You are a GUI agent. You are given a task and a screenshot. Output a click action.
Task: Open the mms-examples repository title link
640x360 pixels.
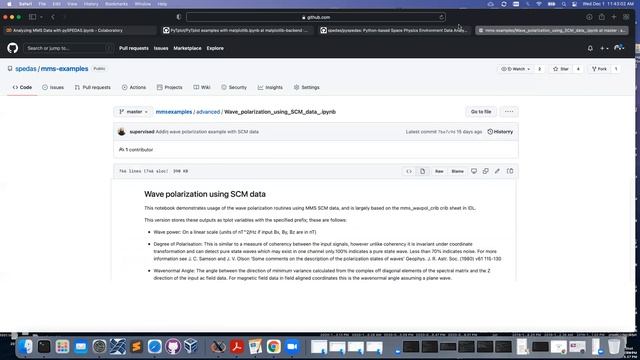tap(64, 69)
